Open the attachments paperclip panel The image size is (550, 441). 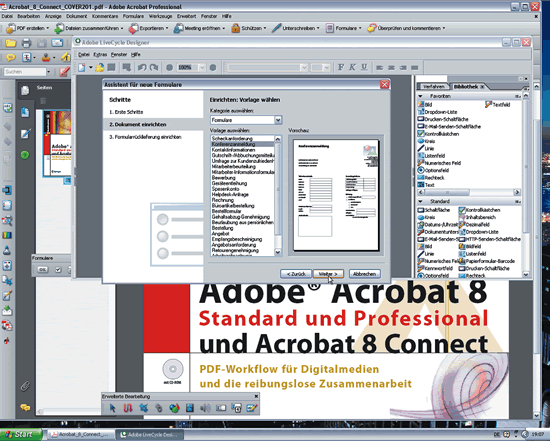(25, 386)
